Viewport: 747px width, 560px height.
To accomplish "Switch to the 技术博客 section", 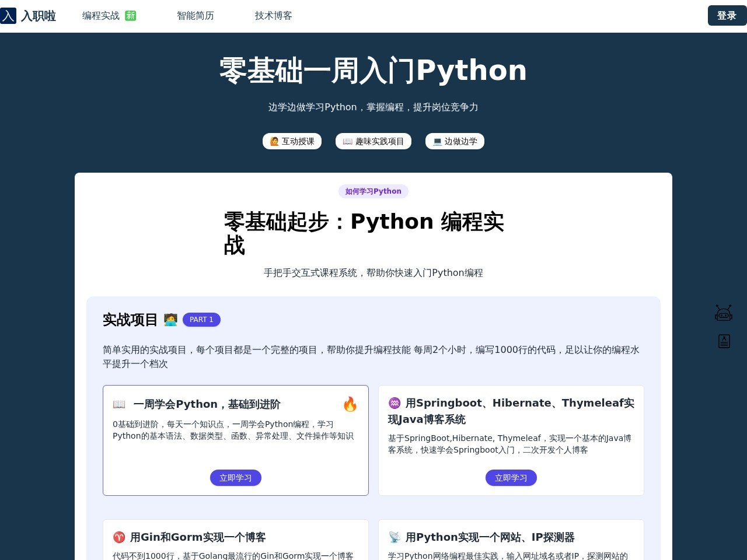I will (x=273, y=16).
